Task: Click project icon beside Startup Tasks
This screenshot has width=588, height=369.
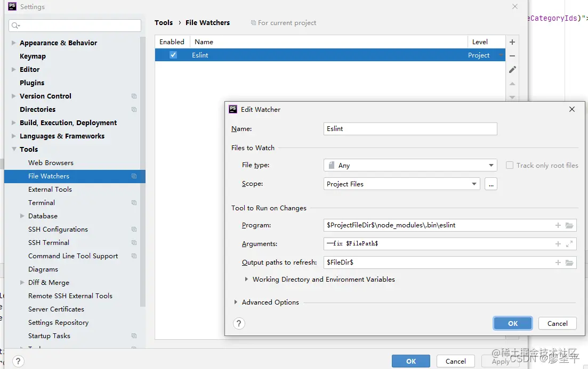Action: (x=134, y=335)
